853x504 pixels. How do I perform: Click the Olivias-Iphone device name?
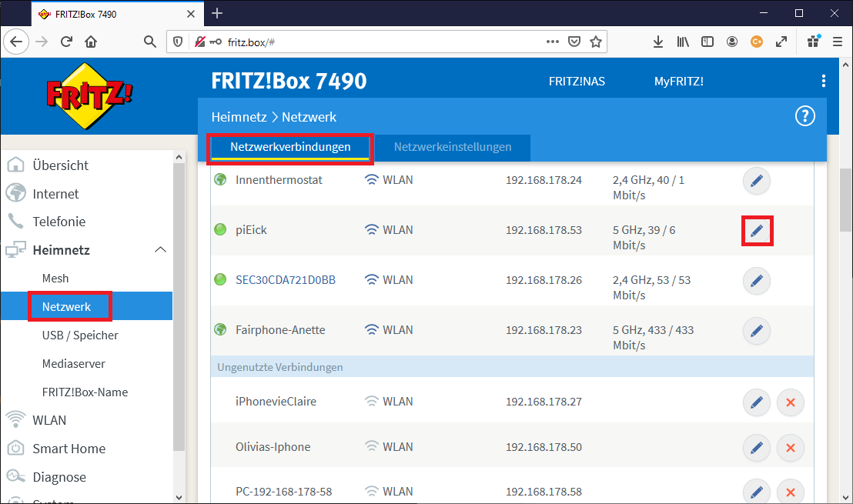pyautogui.click(x=273, y=447)
